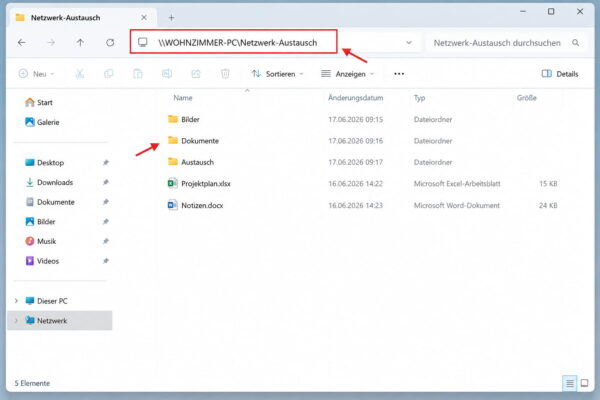Screen dimensions: 600x400
Task: Open Dokumente in the navigation pane
Action: click(x=49, y=202)
